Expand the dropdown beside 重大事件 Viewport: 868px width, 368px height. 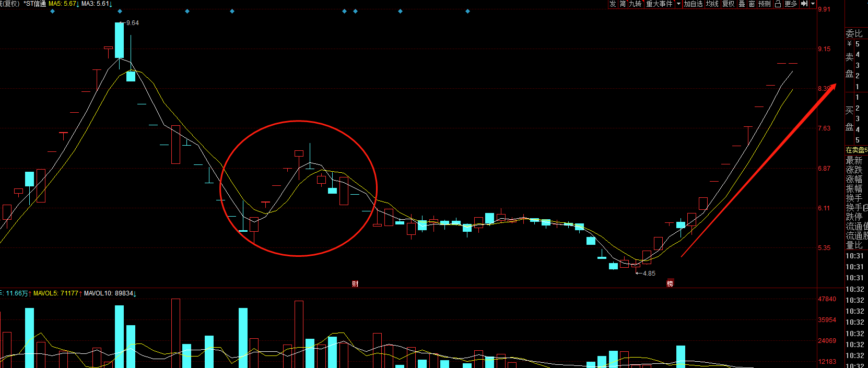(679, 4)
